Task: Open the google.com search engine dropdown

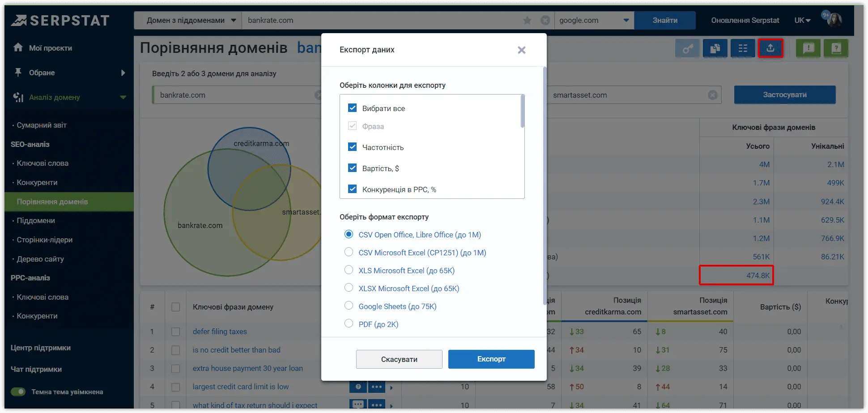Action: [x=594, y=20]
